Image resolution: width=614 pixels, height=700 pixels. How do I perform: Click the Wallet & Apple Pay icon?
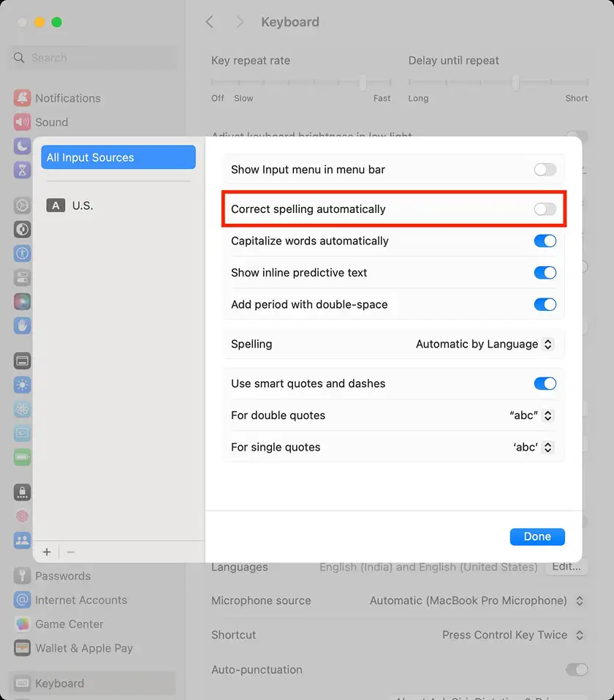22,648
